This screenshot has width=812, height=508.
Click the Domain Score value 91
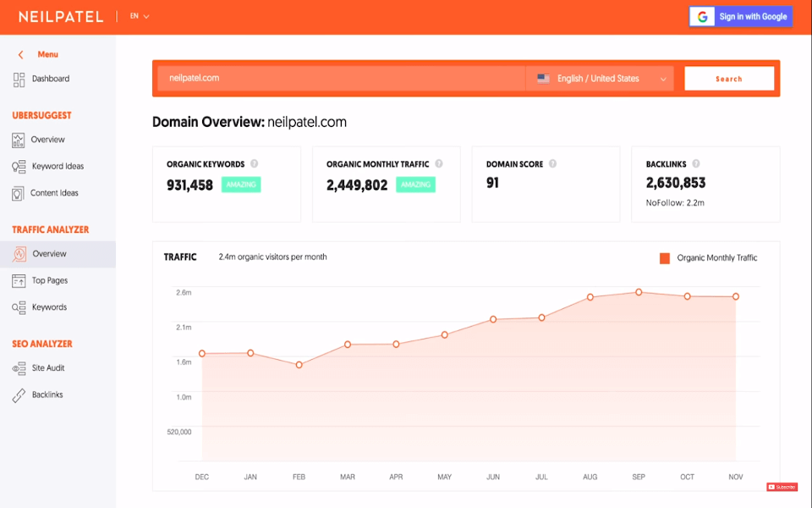click(492, 183)
